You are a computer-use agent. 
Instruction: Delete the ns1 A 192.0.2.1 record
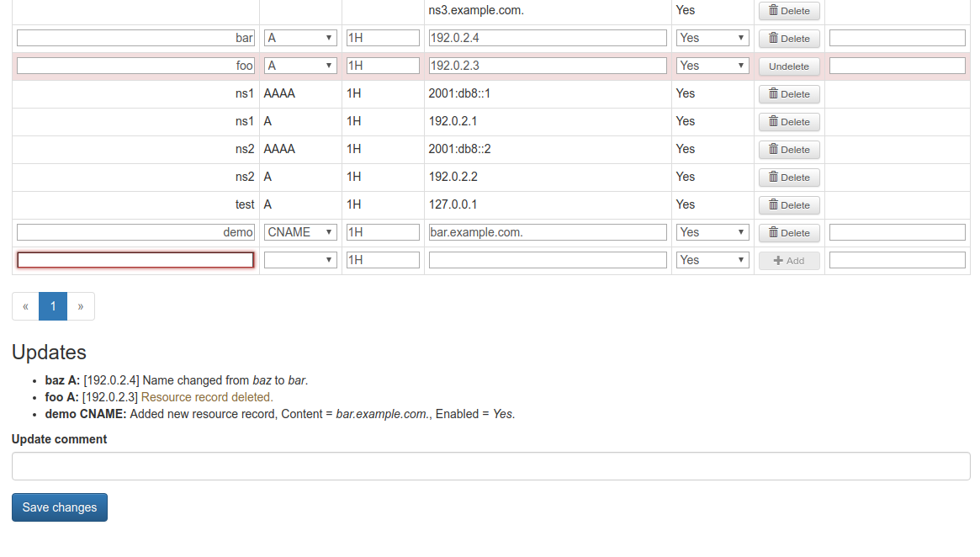pyautogui.click(x=789, y=122)
